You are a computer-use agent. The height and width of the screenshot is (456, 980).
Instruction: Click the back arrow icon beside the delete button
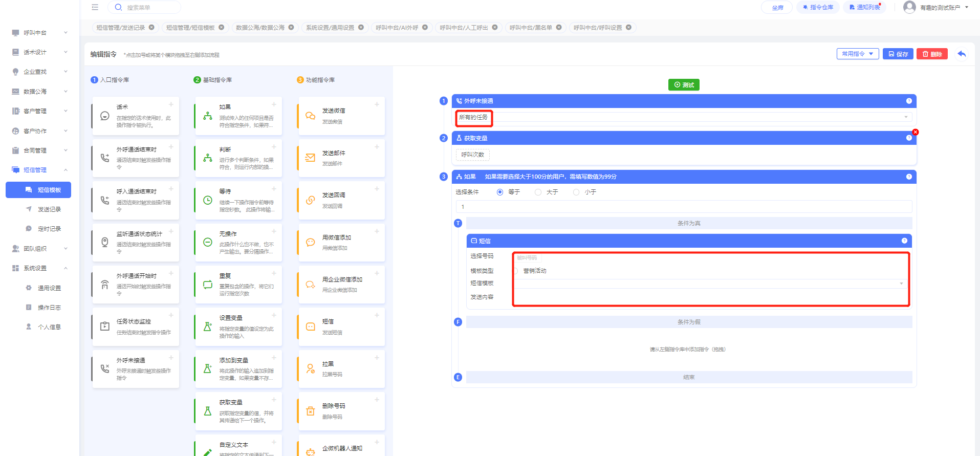click(962, 54)
